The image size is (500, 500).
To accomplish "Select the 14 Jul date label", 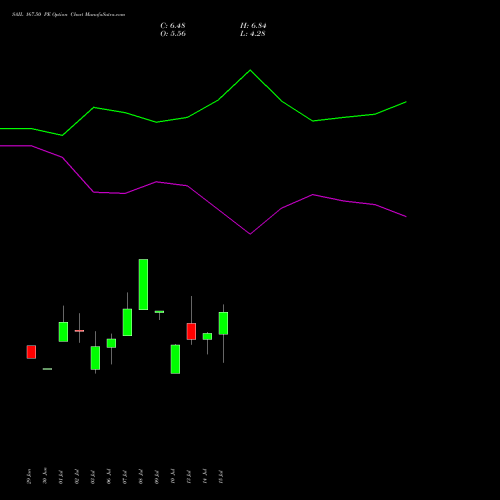I will pyautogui.click(x=205, y=477).
